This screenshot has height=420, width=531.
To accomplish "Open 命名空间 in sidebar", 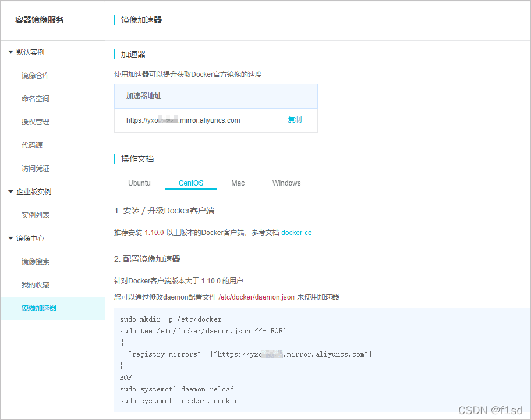I will (36, 99).
